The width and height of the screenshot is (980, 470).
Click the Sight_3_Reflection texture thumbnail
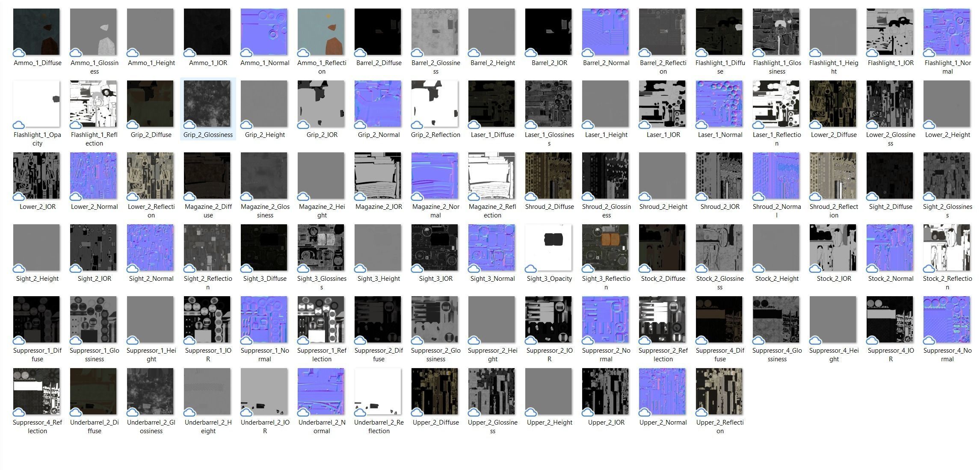point(605,247)
